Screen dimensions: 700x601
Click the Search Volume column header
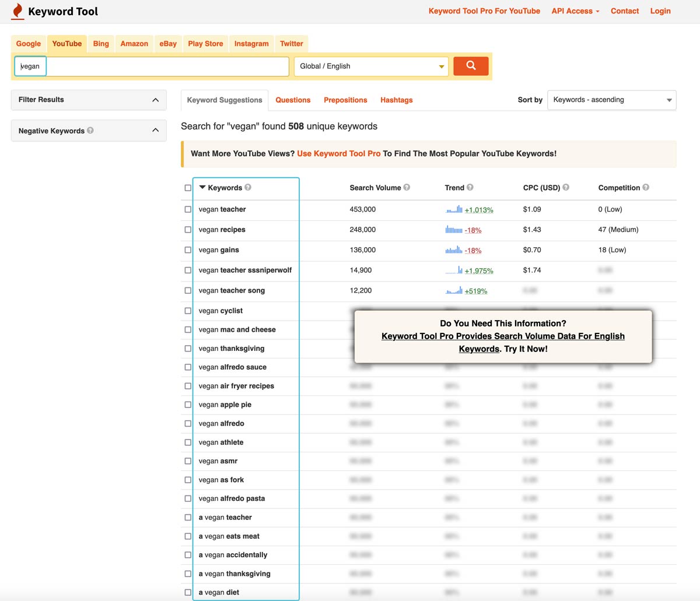click(375, 188)
